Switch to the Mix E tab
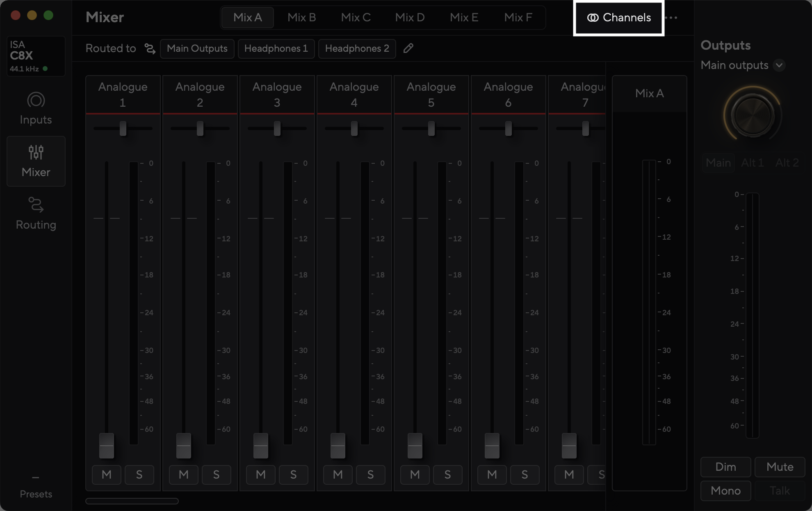 click(x=464, y=18)
